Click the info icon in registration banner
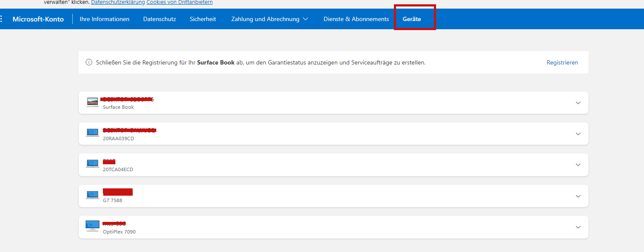 (89, 62)
